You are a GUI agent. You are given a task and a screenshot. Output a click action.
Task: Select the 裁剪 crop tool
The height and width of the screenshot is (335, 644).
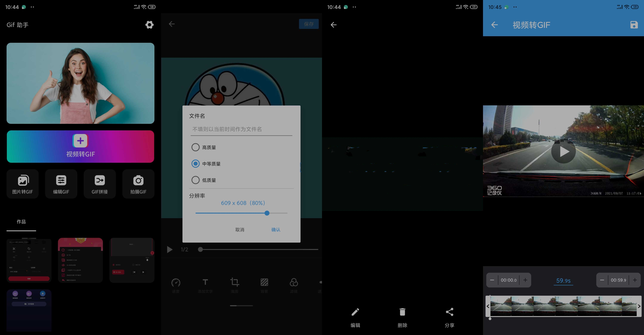click(x=235, y=285)
